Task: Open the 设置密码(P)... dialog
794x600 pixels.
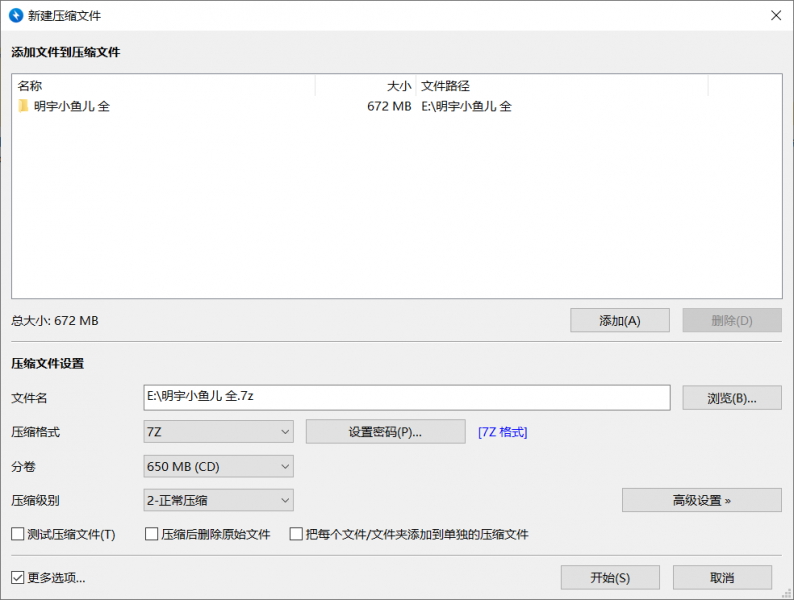Action: click(x=385, y=432)
